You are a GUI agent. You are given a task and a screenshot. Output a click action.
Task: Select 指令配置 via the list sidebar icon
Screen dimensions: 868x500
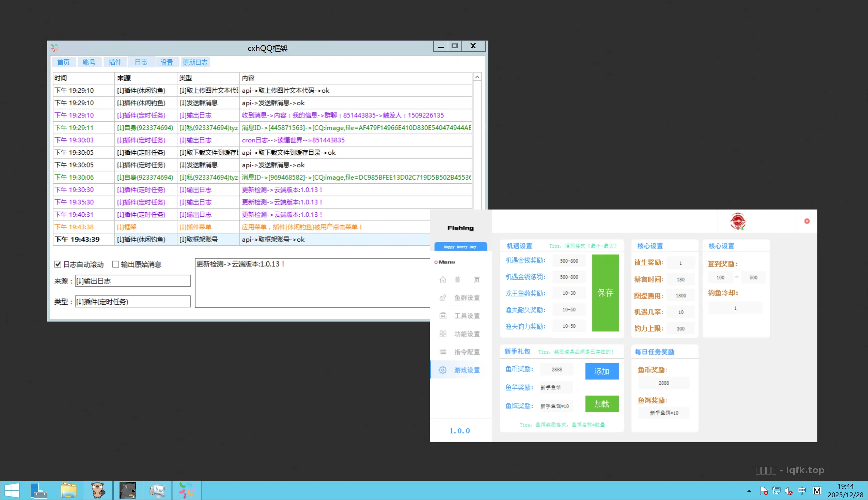443,352
